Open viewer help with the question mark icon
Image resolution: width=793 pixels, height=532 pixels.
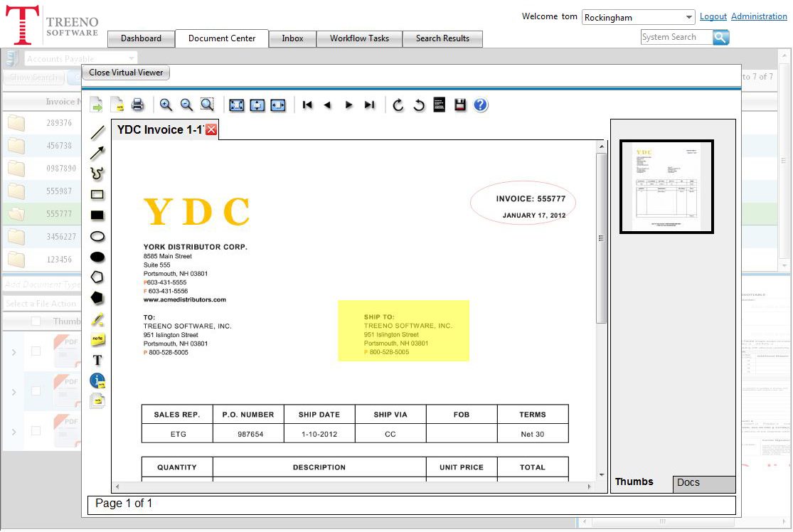click(481, 105)
